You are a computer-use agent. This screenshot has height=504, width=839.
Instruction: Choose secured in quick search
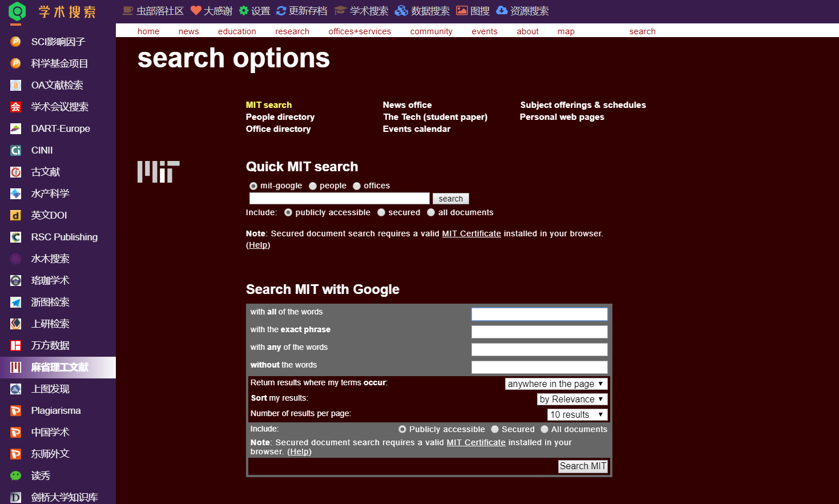(381, 212)
